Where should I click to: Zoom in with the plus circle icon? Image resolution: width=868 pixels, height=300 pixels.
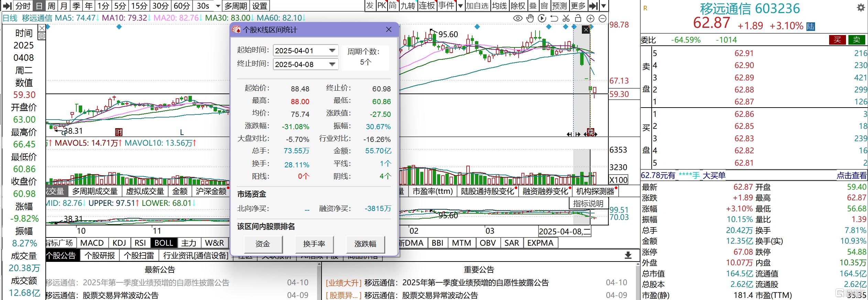tap(590, 19)
